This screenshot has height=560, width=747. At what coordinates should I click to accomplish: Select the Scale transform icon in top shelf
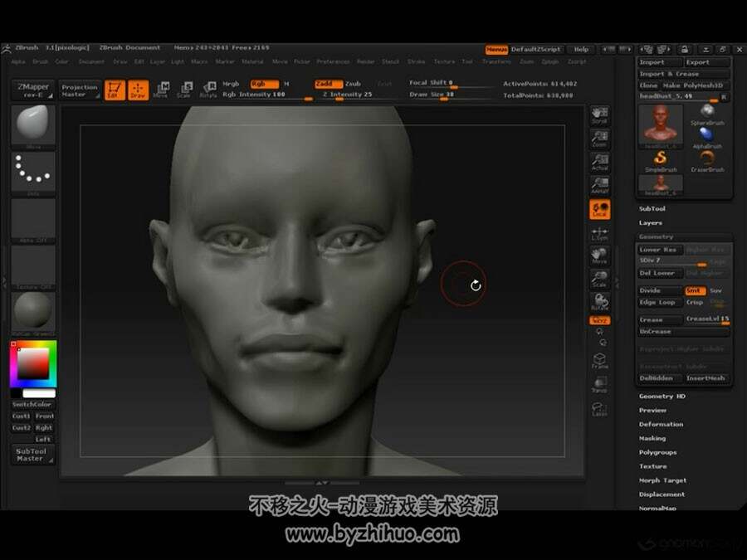coord(184,90)
